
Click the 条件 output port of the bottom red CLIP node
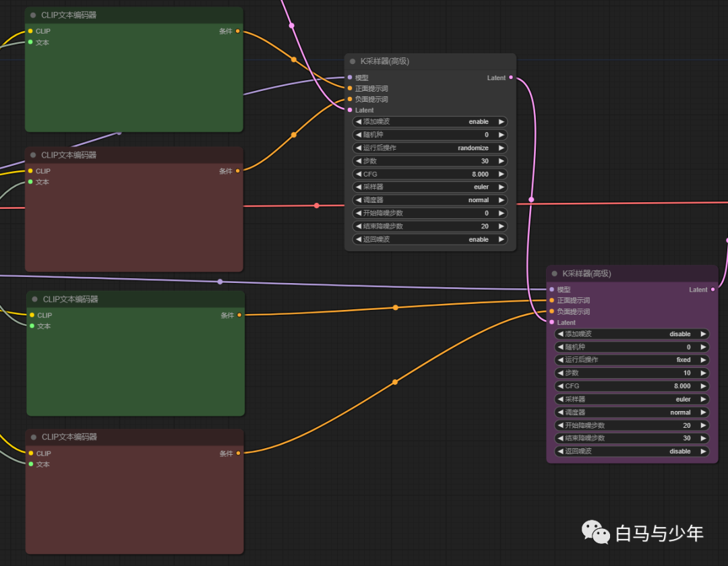click(238, 453)
